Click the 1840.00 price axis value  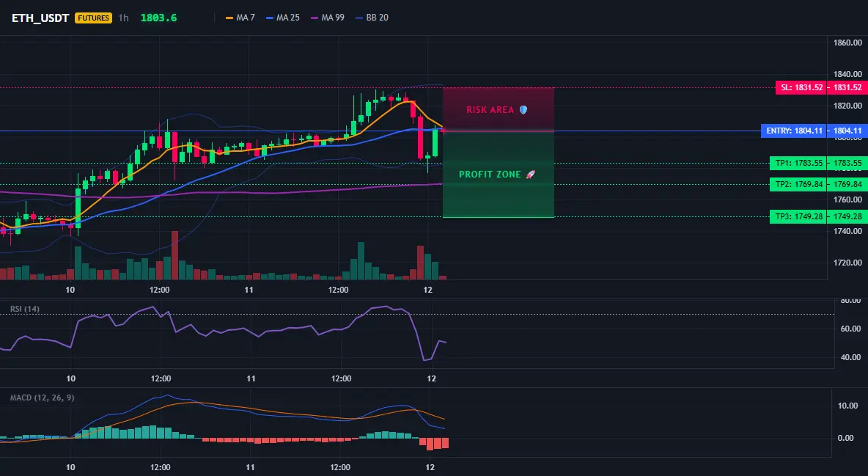point(847,74)
